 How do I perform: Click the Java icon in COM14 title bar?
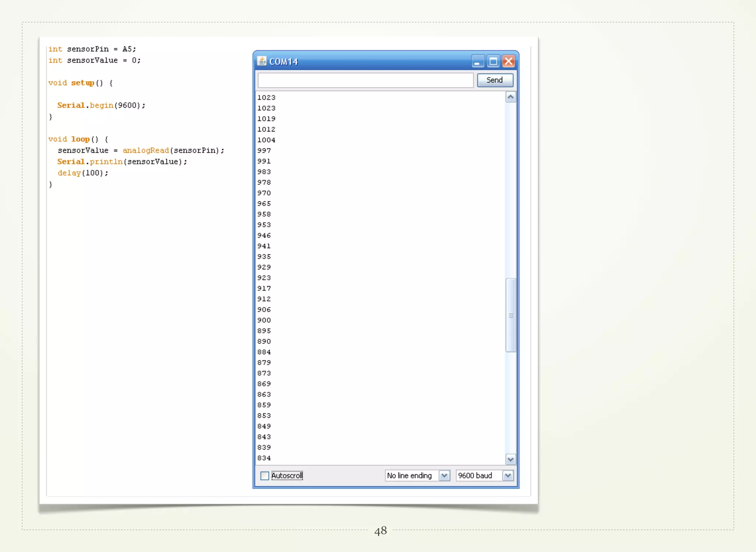(x=262, y=61)
